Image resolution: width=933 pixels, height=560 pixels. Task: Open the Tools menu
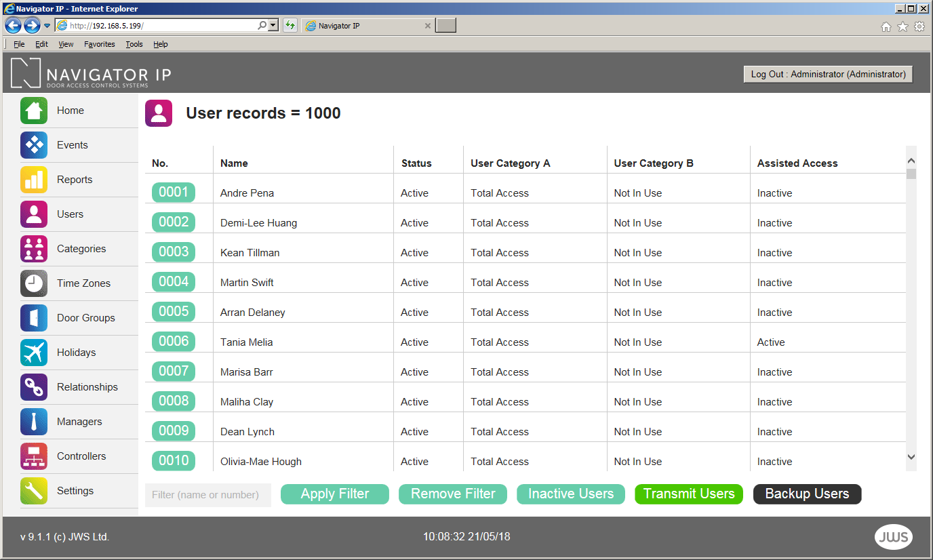pos(134,44)
